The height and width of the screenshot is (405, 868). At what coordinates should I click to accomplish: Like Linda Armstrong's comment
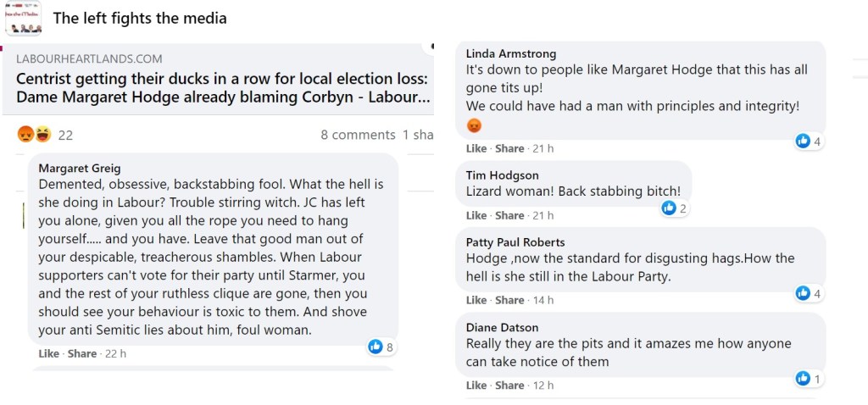476,148
